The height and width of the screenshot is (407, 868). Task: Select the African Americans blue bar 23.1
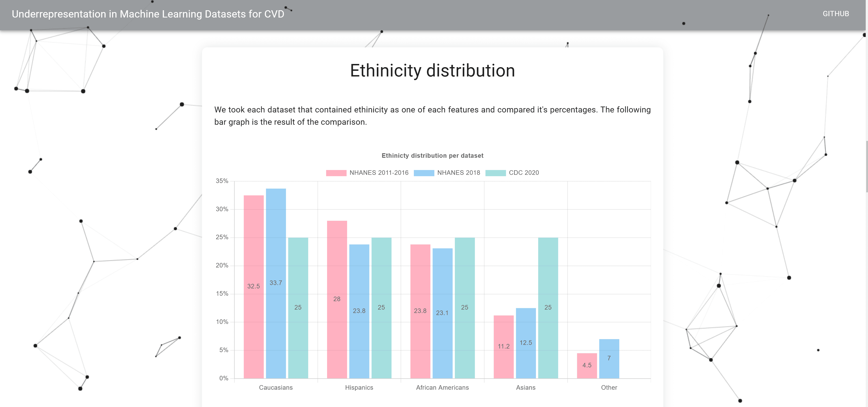tap(442, 313)
